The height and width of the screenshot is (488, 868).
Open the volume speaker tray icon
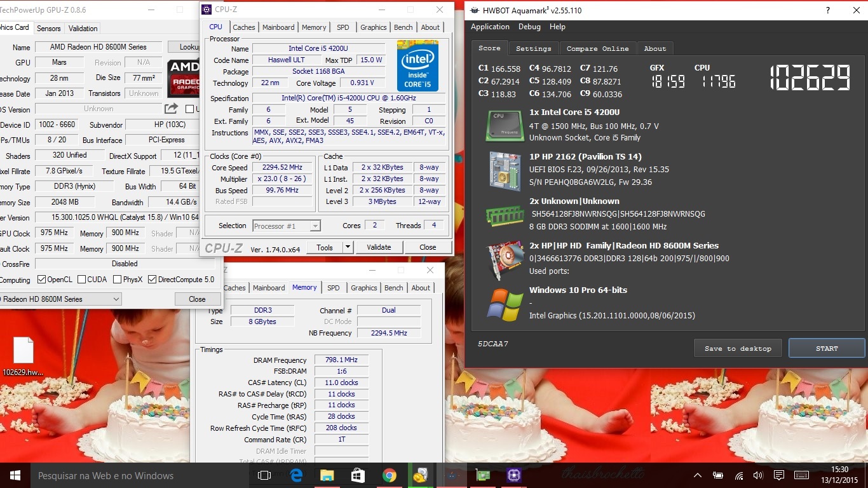coord(758,475)
